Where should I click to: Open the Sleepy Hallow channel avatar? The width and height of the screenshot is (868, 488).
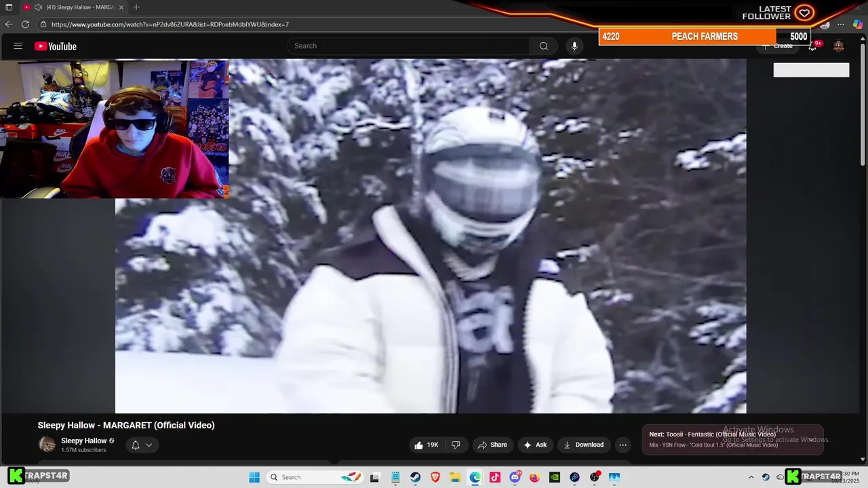(x=47, y=445)
